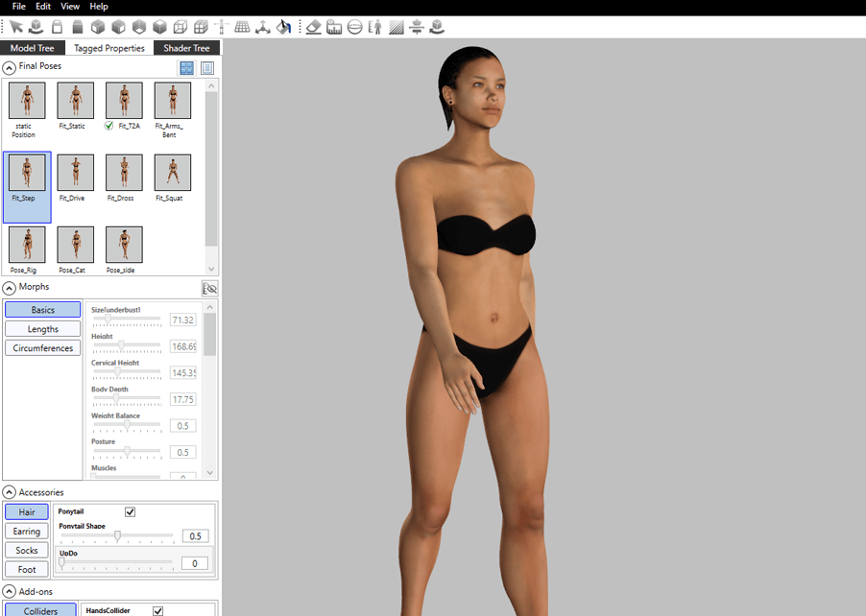
Task: Click the eraser toolbar icon
Action: coord(313,27)
